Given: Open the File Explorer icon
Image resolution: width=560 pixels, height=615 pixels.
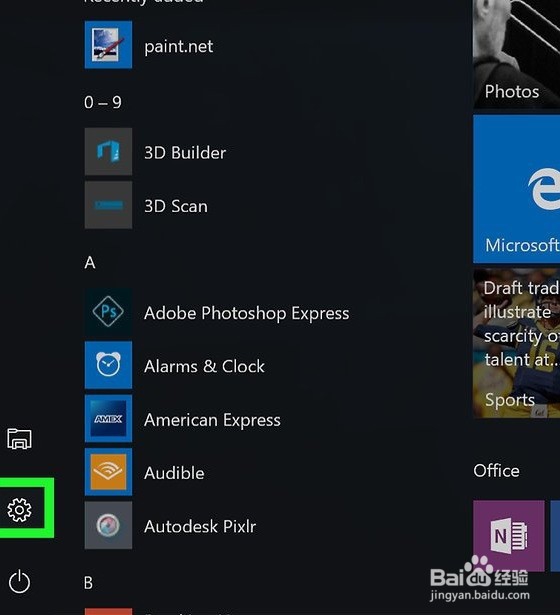Looking at the screenshot, I should (19, 439).
